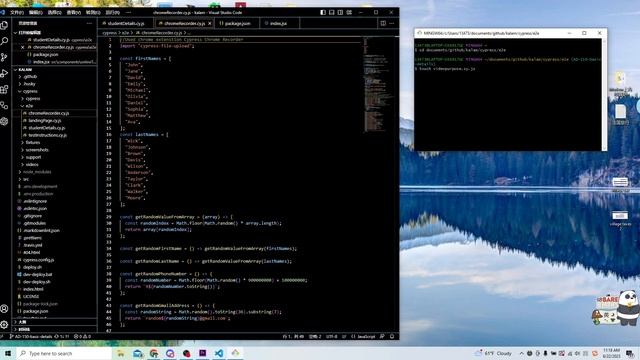Open the Selection menu in VS Code
The height and width of the screenshot is (360, 640).
coord(55,13)
